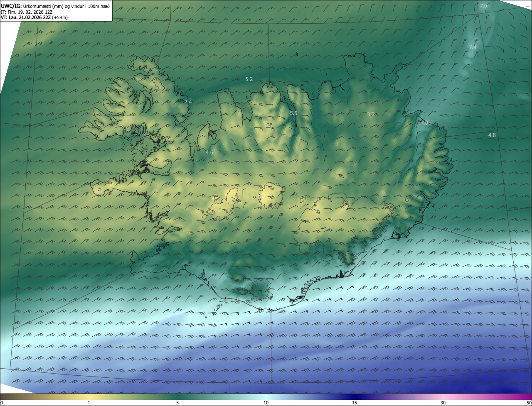Click the 30 tick label on the colour scale
This screenshot has height=406, width=532.
[443, 403]
